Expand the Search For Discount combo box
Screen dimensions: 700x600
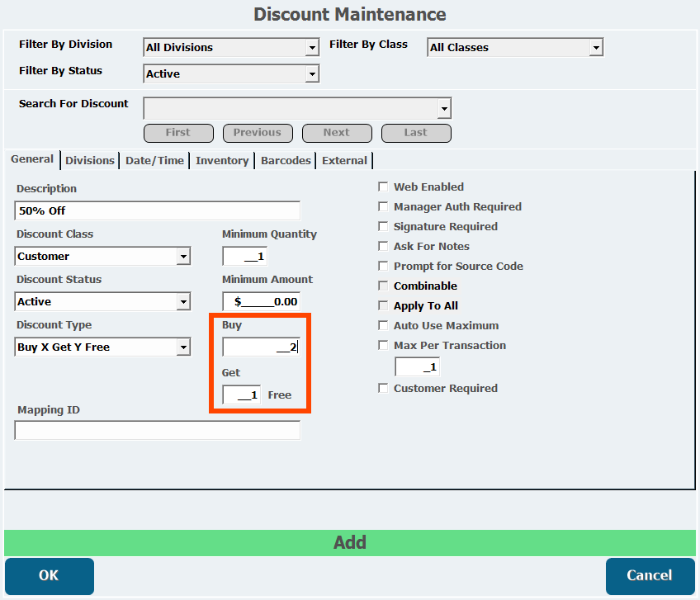[x=297, y=108]
